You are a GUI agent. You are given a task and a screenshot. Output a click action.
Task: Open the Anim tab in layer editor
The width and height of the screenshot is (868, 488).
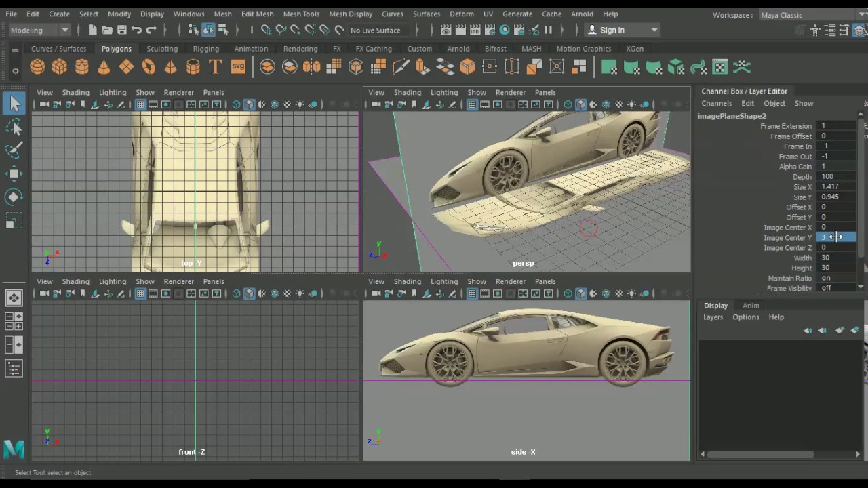point(751,306)
